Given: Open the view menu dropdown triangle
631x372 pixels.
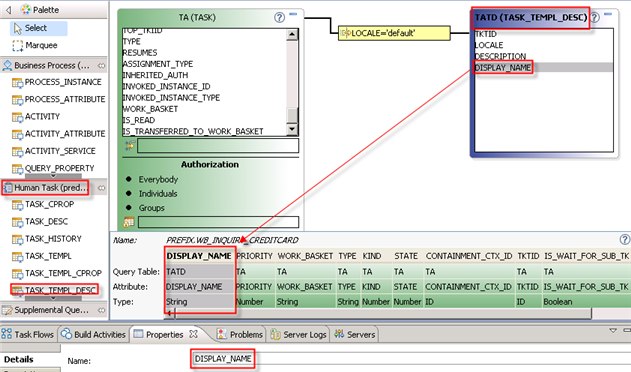Looking at the screenshot, I should click(x=613, y=331).
